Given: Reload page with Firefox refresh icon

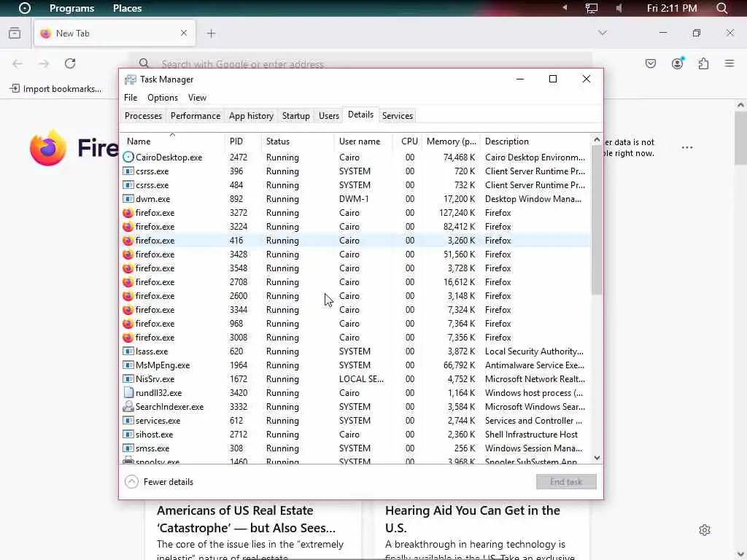Looking at the screenshot, I should pos(70,63).
